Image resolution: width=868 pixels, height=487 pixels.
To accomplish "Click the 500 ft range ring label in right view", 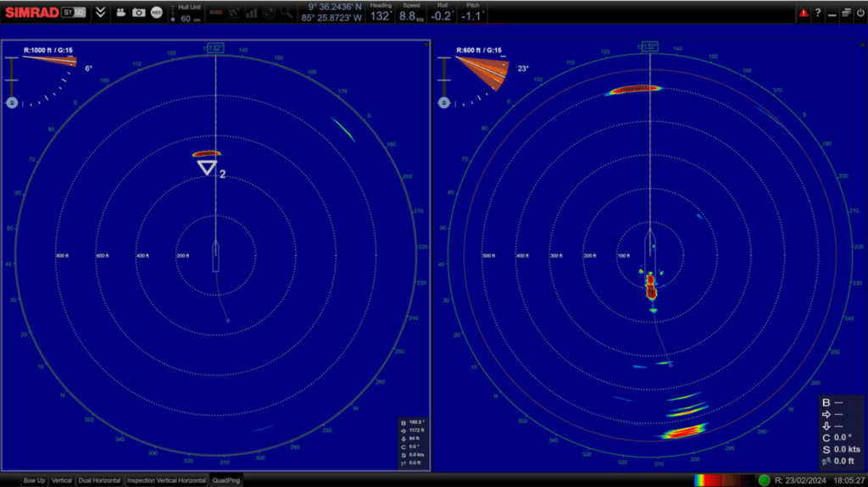I will pos(489,256).
